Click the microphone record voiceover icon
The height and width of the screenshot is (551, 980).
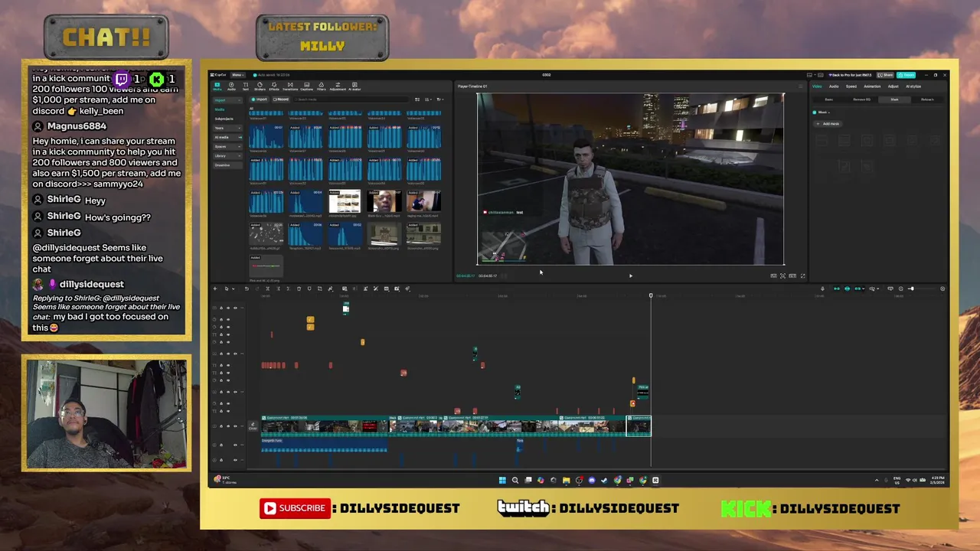(x=822, y=289)
